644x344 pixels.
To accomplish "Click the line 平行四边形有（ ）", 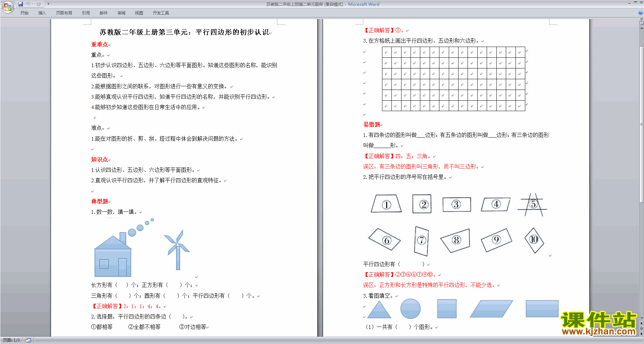I will click(394, 264).
